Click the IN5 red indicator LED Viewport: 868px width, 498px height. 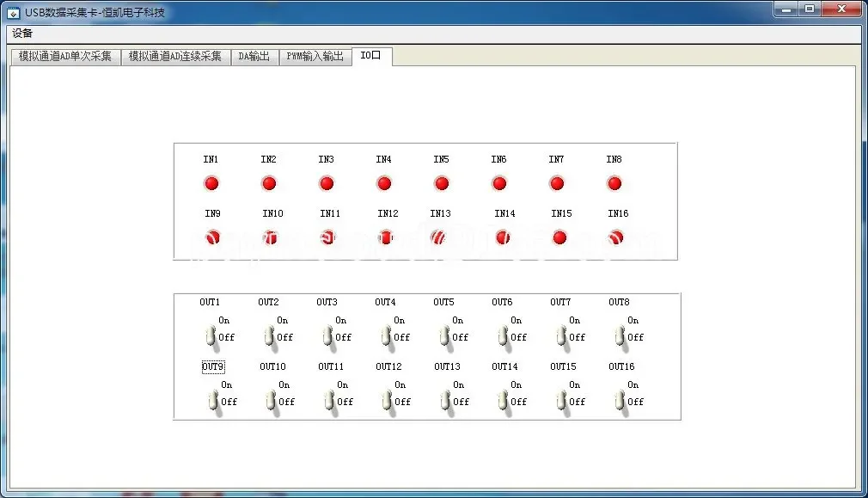point(442,183)
